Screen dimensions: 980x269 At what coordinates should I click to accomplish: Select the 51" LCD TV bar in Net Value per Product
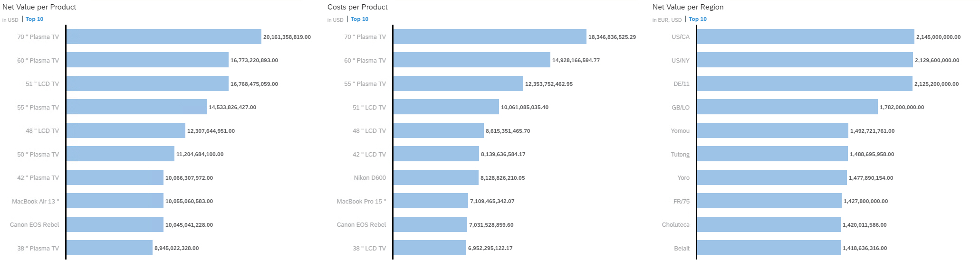tap(147, 83)
